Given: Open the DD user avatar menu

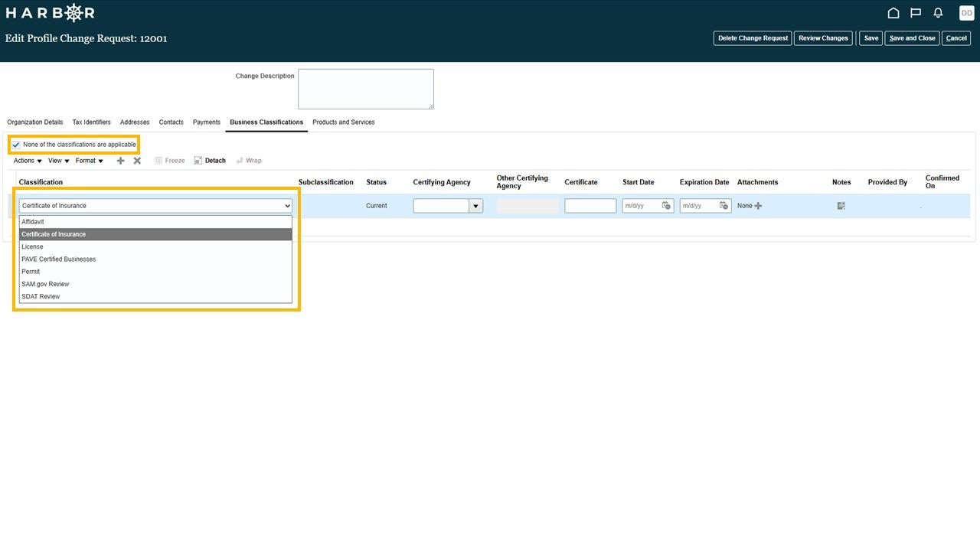Looking at the screenshot, I should pyautogui.click(x=966, y=13).
